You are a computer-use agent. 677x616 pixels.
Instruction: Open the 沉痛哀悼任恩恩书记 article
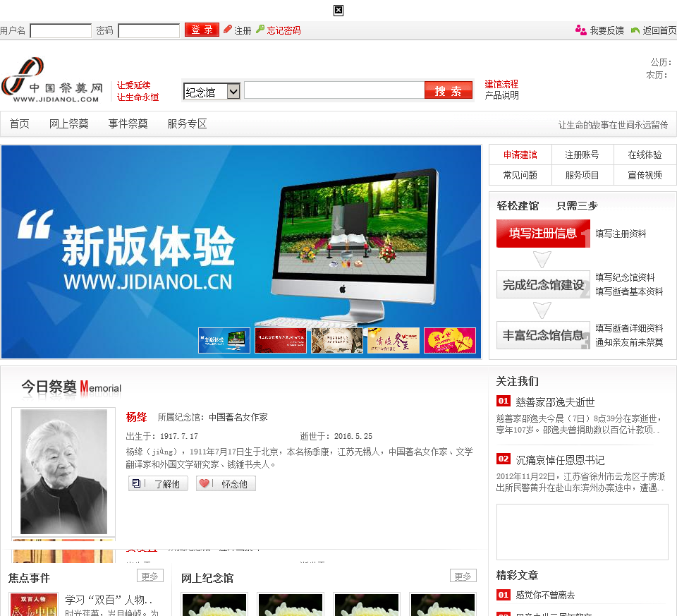tap(560, 460)
